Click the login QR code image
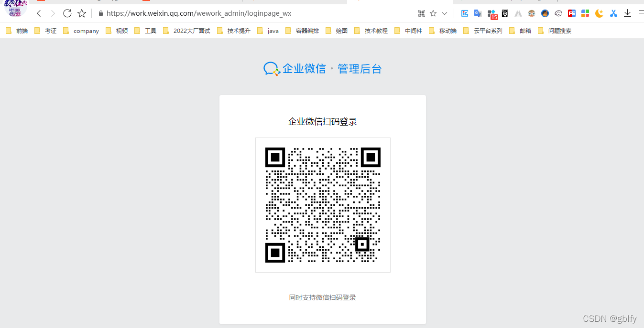 pos(323,205)
